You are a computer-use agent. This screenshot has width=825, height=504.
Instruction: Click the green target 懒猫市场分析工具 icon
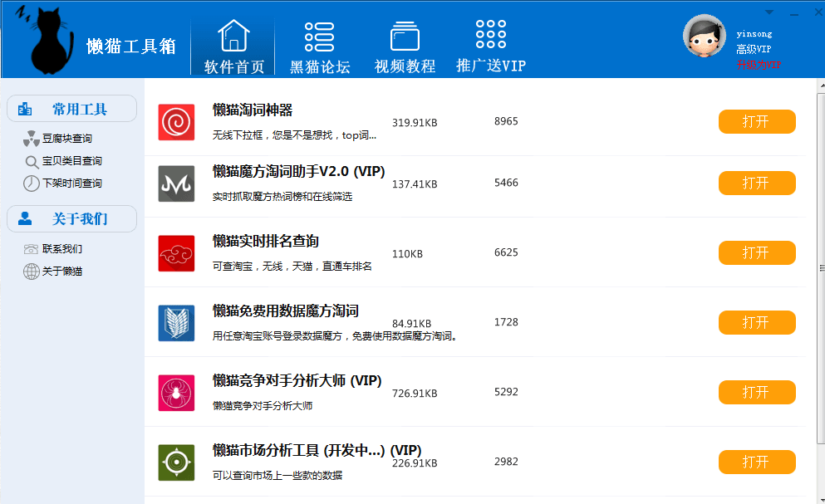tap(176, 462)
